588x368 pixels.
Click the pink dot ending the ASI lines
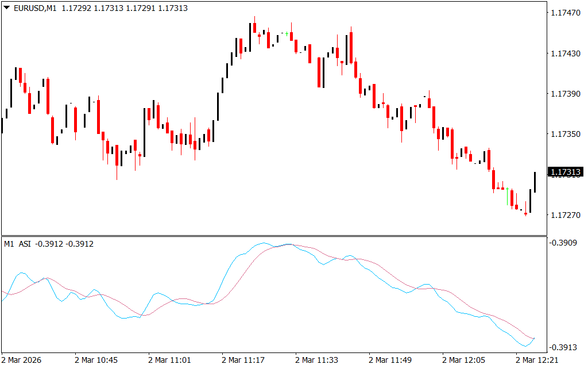coord(534,339)
